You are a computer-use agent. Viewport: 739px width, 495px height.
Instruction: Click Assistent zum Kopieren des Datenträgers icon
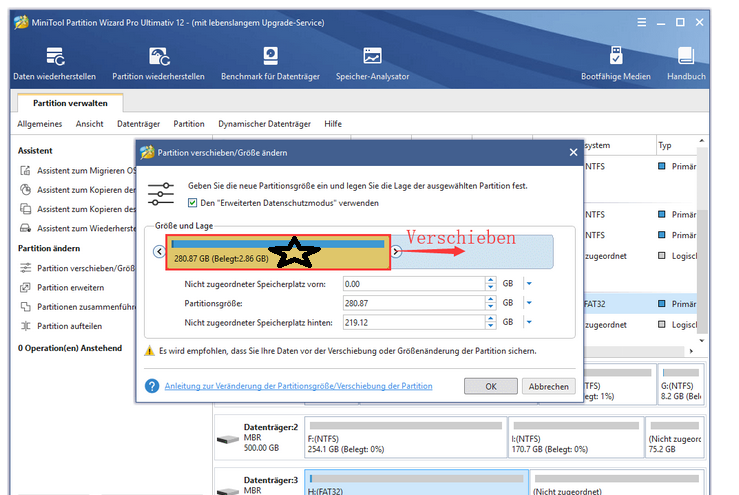click(x=25, y=209)
